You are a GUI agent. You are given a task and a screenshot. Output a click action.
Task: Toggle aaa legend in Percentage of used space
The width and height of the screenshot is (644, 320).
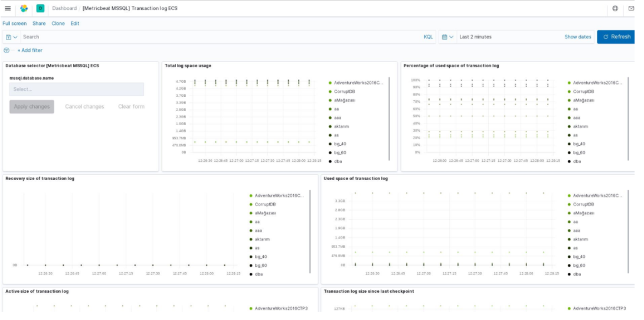574,118
